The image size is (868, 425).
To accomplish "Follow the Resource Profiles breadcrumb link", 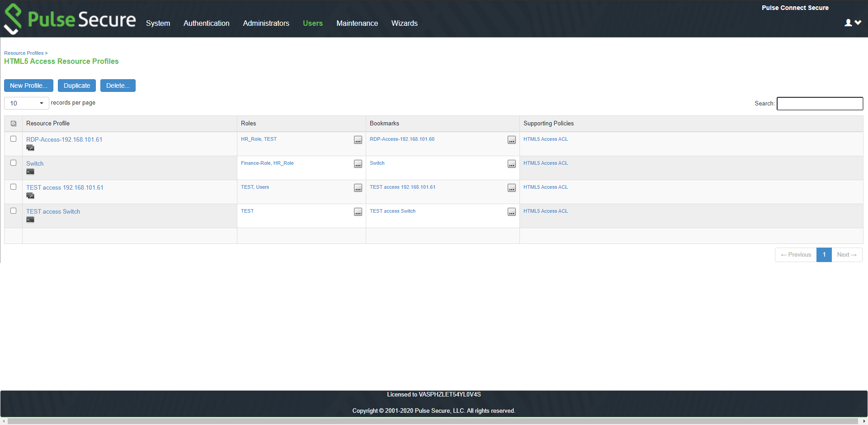I will coord(24,53).
